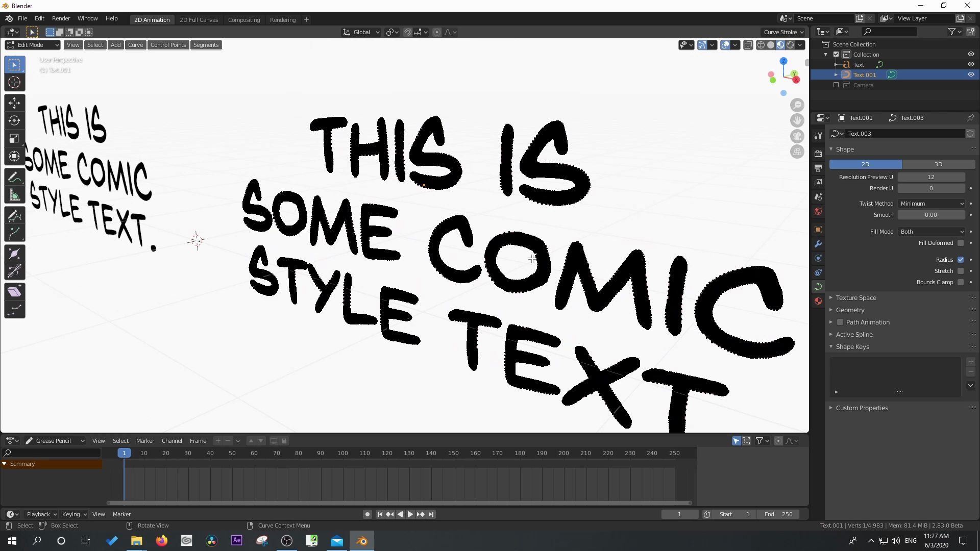Select the Cursor tool

pyautogui.click(x=14, y=82)
